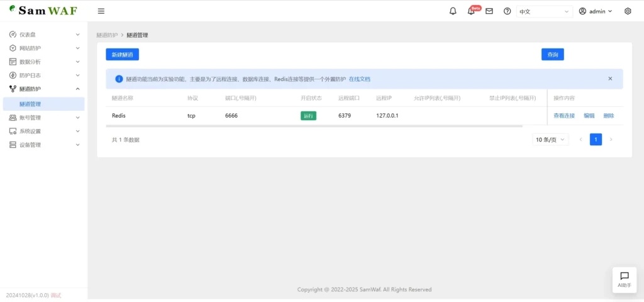The image size is (644, 302).
Task: Open the 系统设置 sidebar menu
Action: pos(43,131)
